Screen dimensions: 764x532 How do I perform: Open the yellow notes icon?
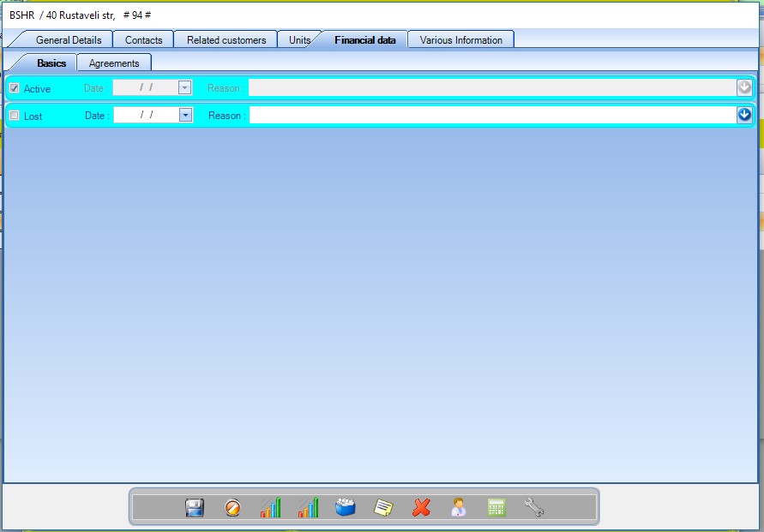[383, 508]
